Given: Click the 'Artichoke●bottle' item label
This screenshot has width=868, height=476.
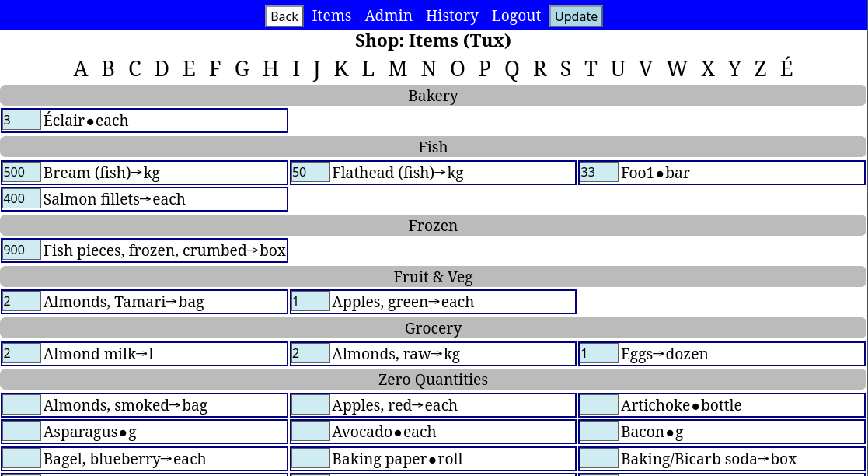Looking at the screenshot, I should click(681, 405).
